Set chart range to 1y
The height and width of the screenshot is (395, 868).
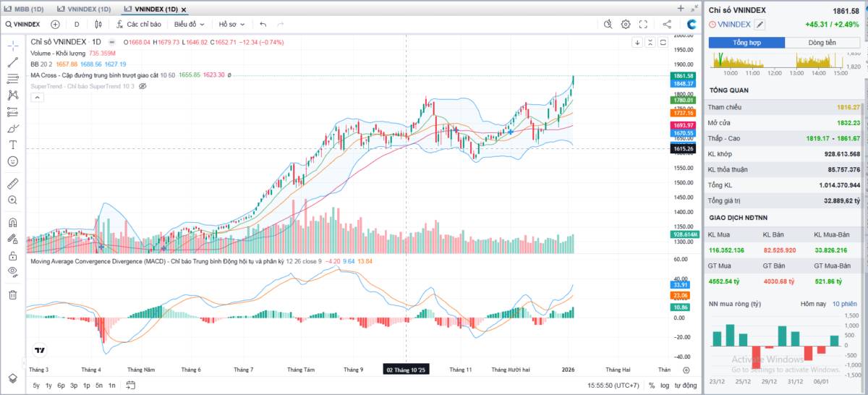(x=48, y=385)
